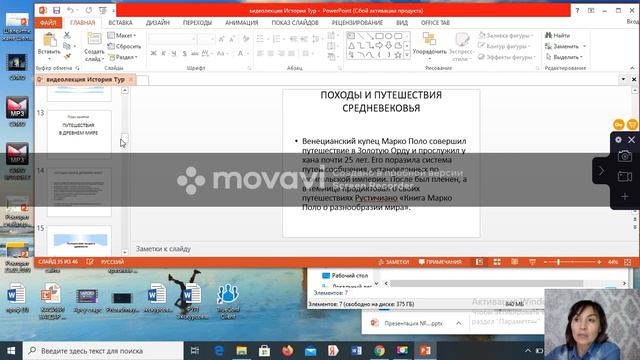
Task: Click Windows Start button
Action: tap(11, 350)
